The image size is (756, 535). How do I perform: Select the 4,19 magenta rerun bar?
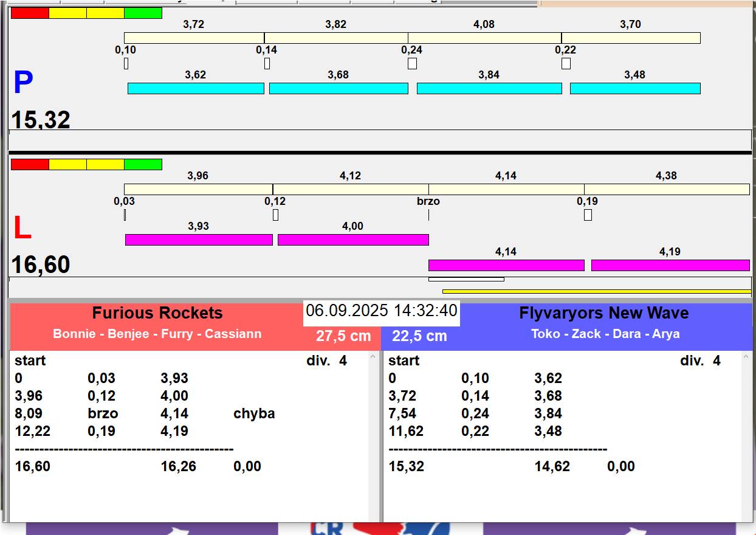[670, 266]
